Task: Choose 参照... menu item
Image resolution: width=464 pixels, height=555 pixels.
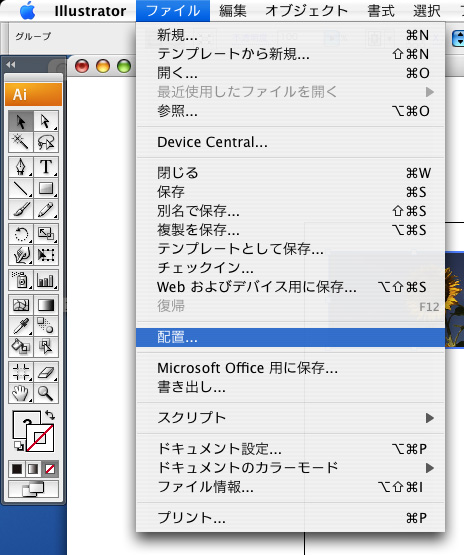Action: pyautogui.click(x=291, y=111)
